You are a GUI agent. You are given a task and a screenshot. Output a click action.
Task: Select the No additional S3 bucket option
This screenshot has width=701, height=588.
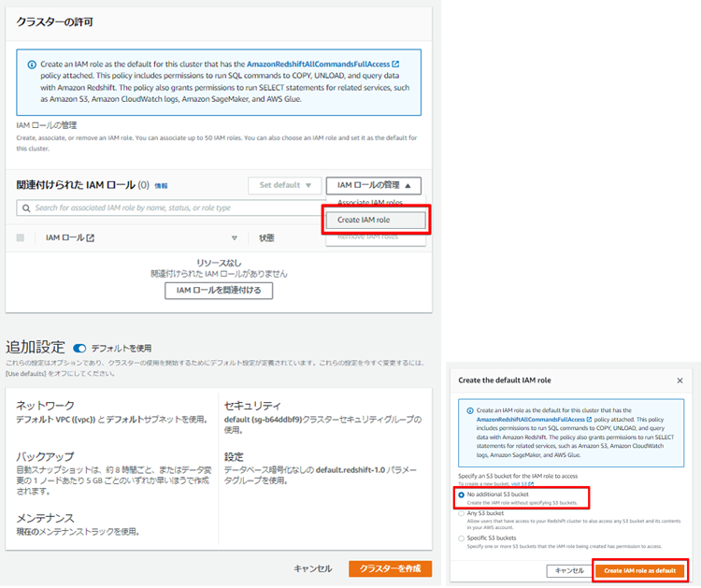462,495
